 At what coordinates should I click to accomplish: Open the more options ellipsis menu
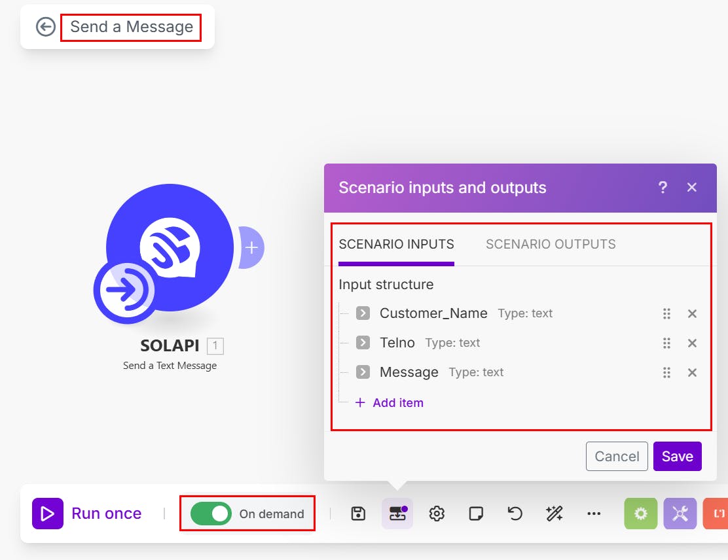(x=594, y=514)
